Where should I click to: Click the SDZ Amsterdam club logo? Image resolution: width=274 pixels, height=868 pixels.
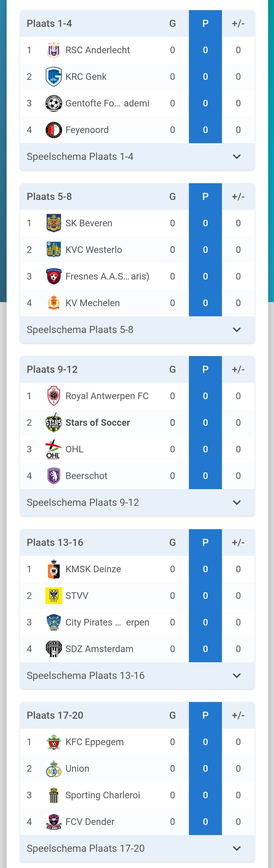click(54, 649)
